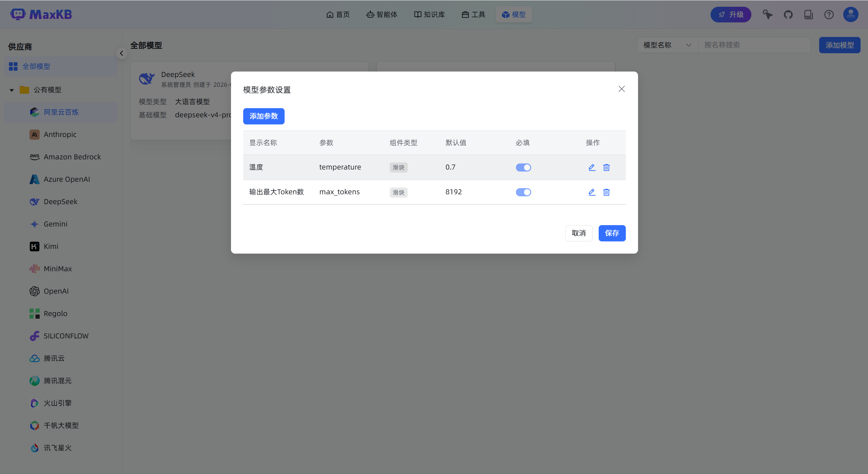Select 千帆大模型 provider
868x474 pixels.
pyautogui.click(x=61, y=426)
